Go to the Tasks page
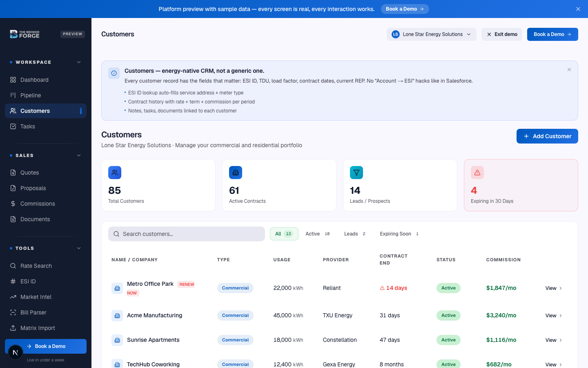Image resolution: width=588 pixels, height=368 pixels. point(46,126)
